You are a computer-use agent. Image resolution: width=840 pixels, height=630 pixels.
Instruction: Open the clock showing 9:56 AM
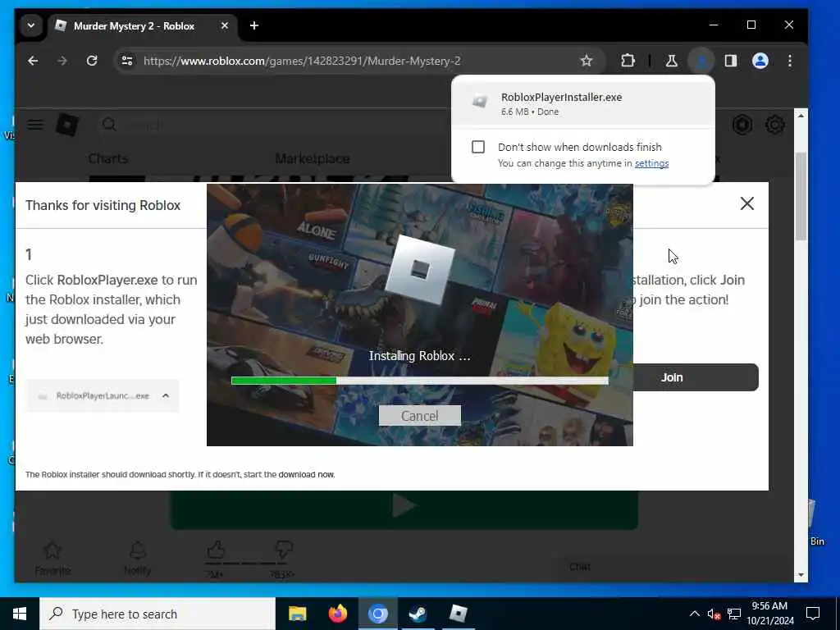[769, 614]
